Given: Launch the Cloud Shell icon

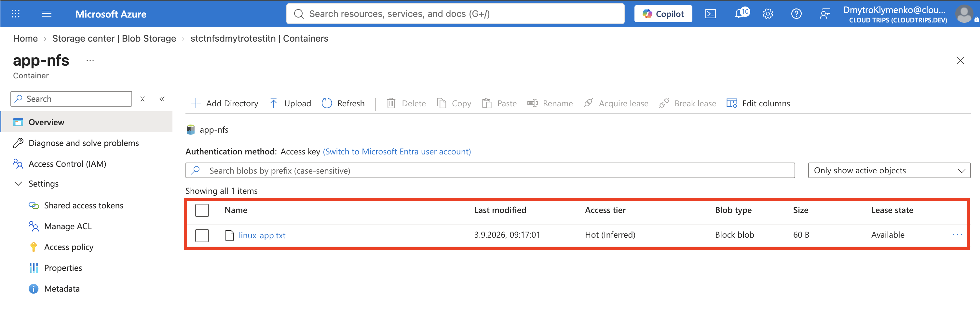Looking at the screenshot, I should [x=710, y=14].
